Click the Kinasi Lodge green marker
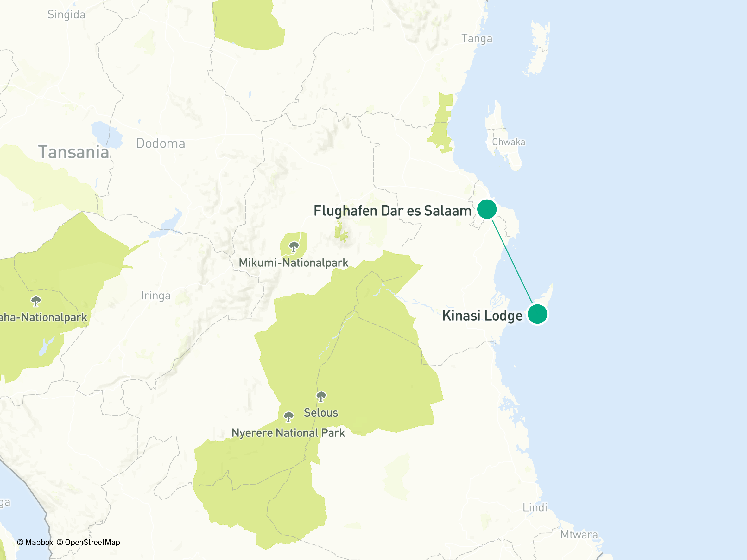 click(537, 314)
